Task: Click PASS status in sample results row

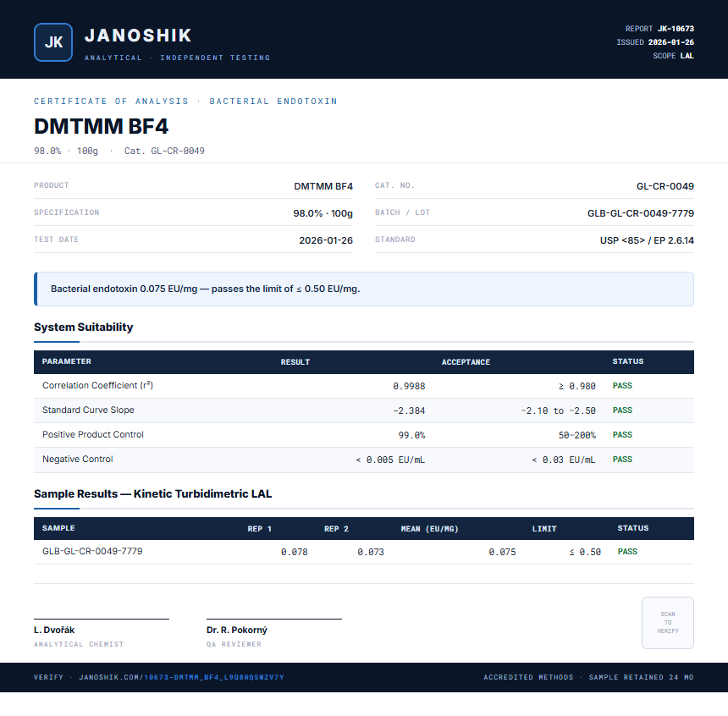Action: 627,552
